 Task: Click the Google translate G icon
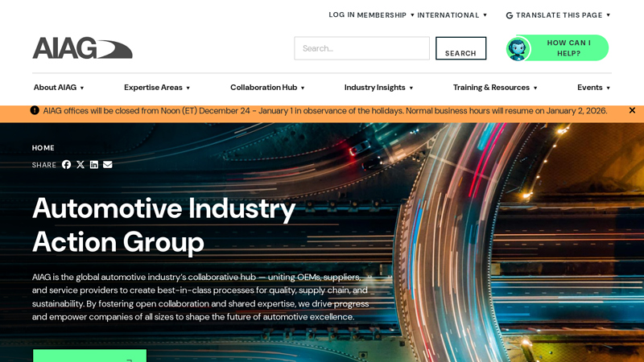510,15
